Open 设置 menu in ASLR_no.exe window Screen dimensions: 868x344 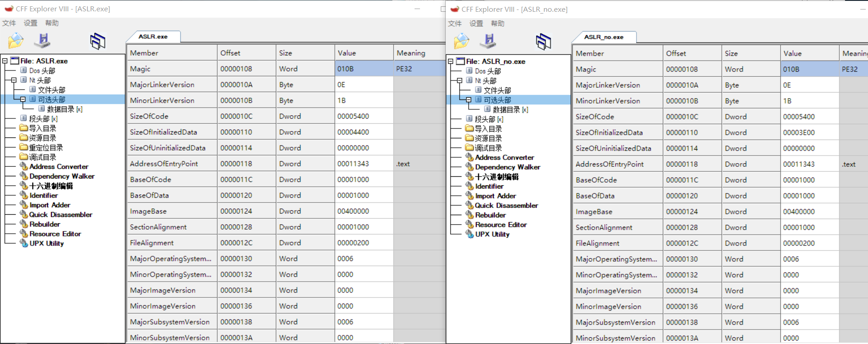tap(476, 24)
